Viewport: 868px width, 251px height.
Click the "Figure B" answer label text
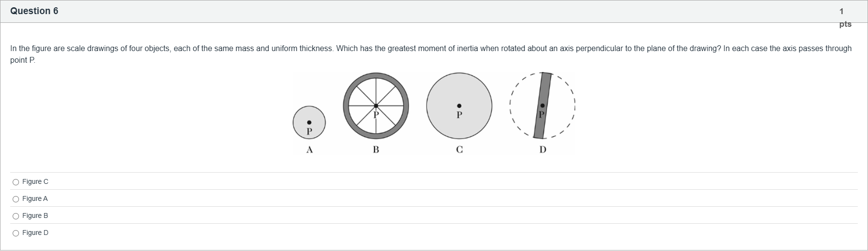point(35,216)
